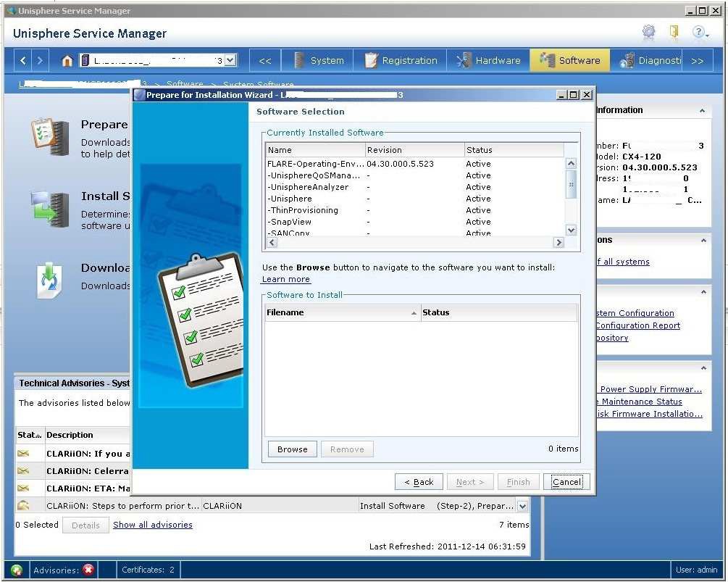
Task: Sort the install list by the Filename column header
Action: (343, 312)
